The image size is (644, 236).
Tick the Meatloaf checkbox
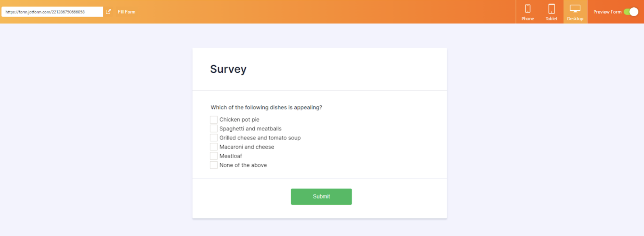213,156
